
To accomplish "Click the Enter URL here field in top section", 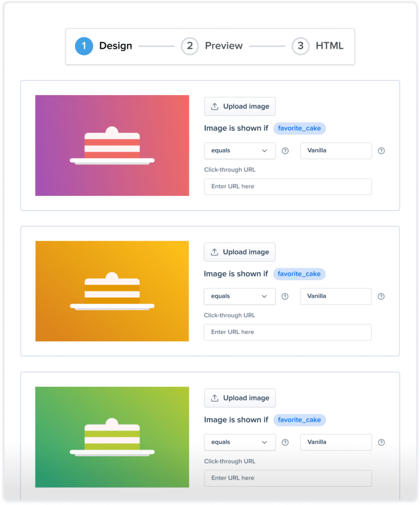I will pos(288,186).
